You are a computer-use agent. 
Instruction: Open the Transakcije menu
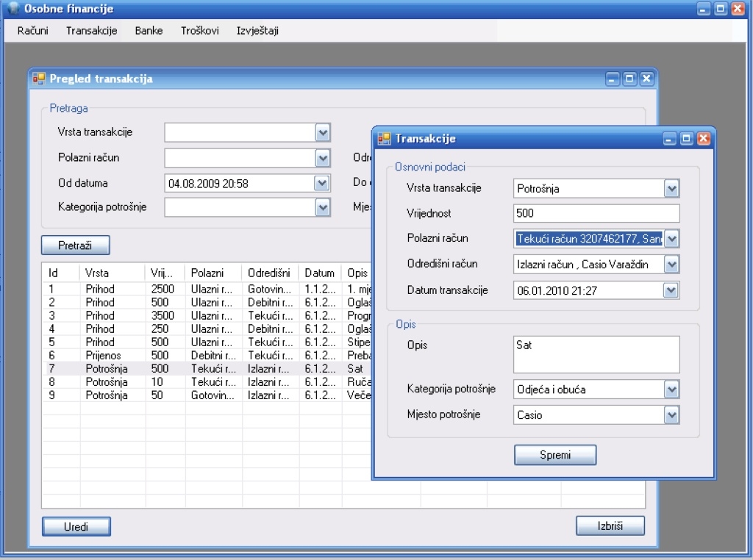tap(91, 31)
